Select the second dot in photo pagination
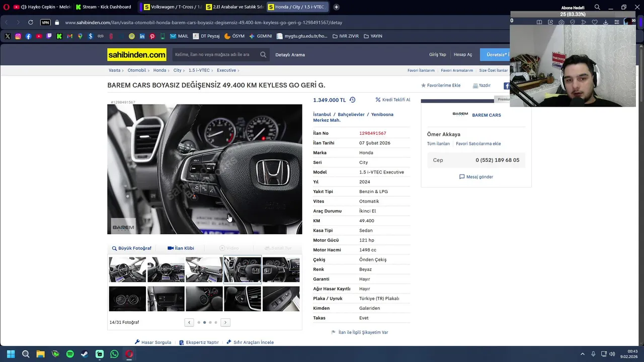Image resolution: width=644 pixels, height=362 pixels. 204,322
